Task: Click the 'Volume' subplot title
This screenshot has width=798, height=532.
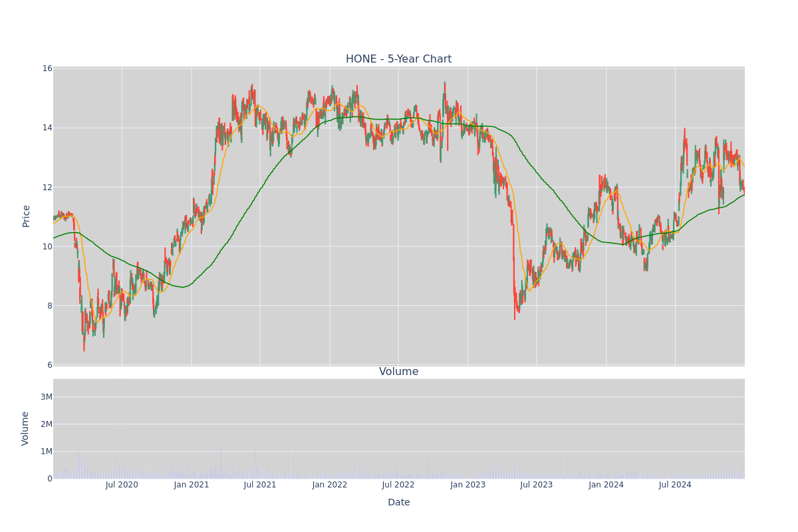Action: pos(398,372)
